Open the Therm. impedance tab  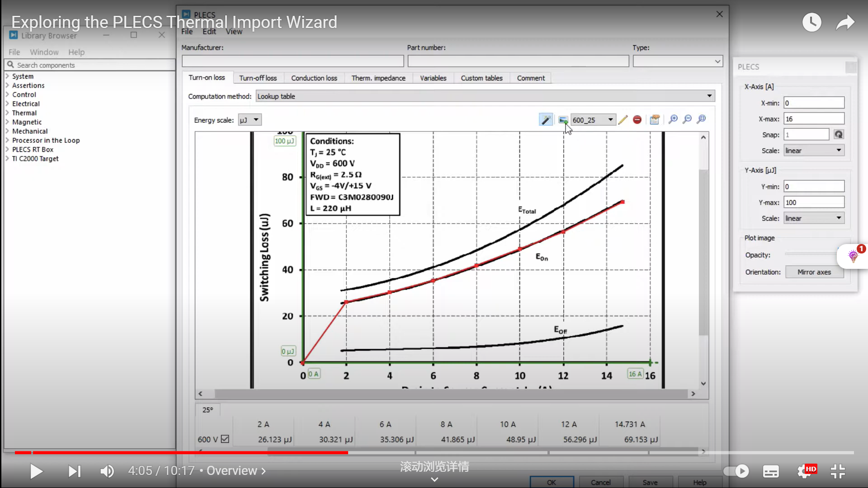coord(378,78)
